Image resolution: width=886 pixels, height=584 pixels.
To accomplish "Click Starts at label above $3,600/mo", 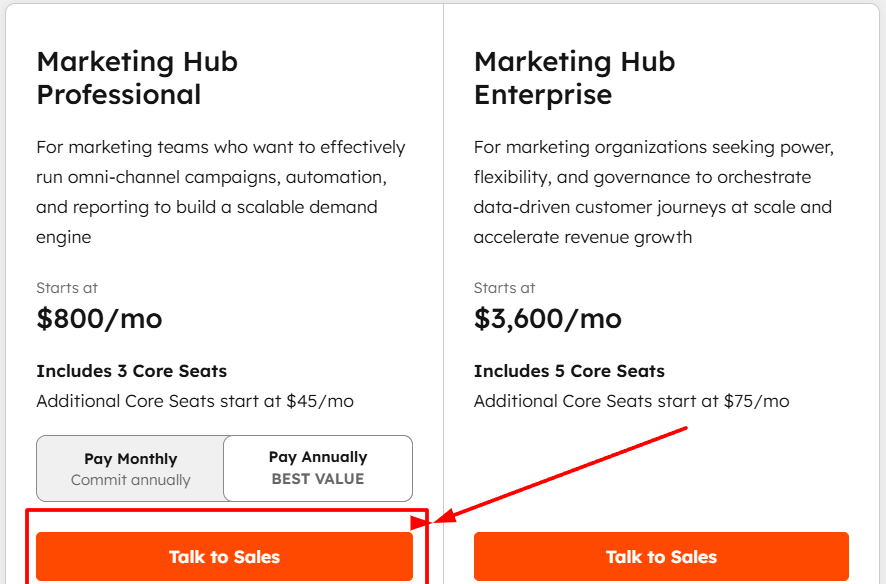I will tap(504, 288).
